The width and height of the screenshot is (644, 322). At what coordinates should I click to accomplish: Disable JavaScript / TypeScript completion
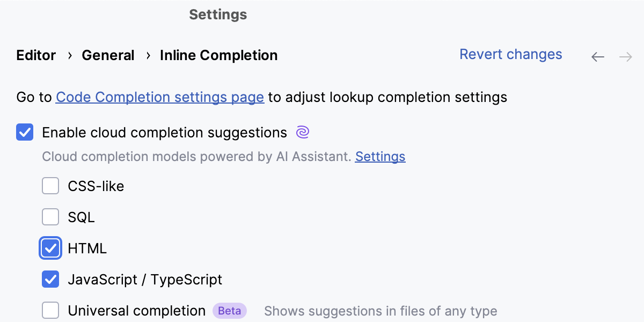point(50,279)
